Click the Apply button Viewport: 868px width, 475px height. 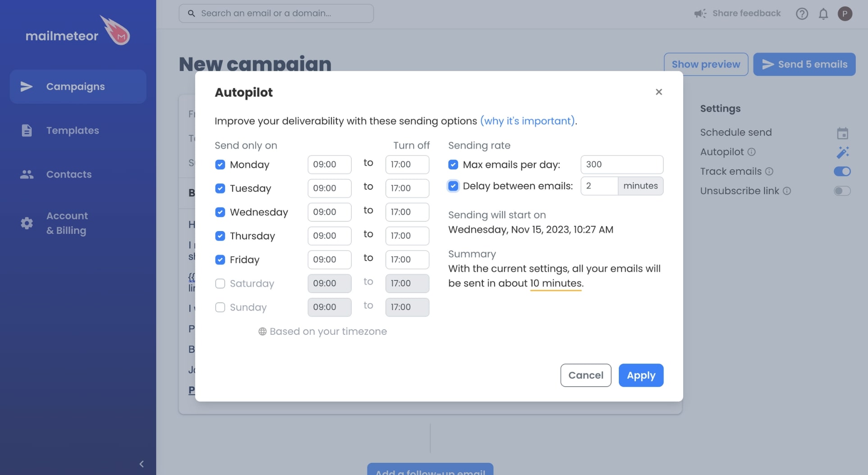pos(641,375)
